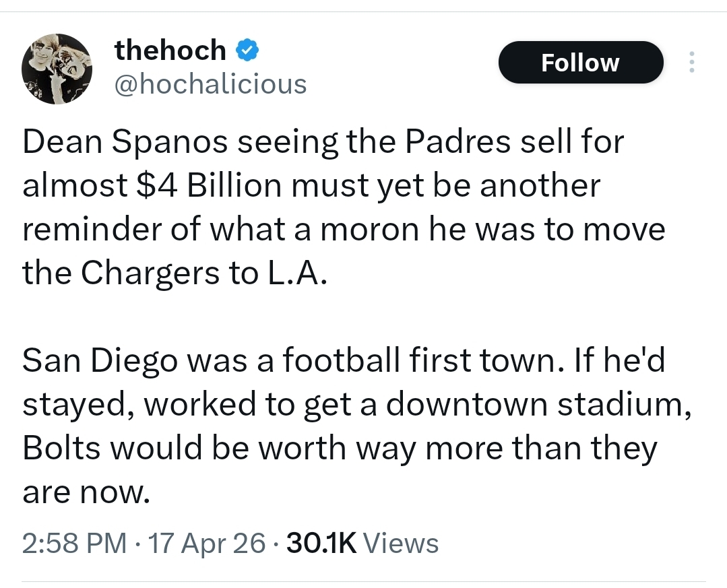Open the three-dot more options menu
The width and height of the screenshot is (727, 588).
coord(690,63)
